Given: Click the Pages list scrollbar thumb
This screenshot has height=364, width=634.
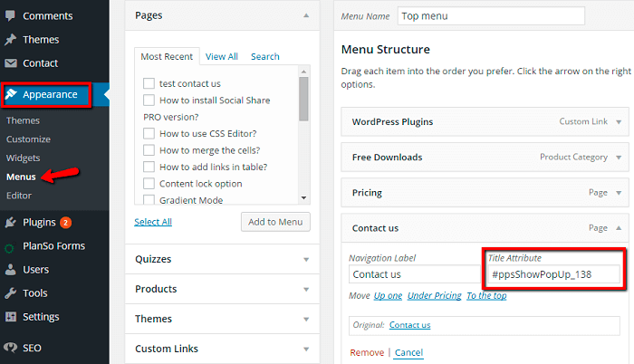Looking at the screenshot, I should pyautogui.click(x=303, y=99).
